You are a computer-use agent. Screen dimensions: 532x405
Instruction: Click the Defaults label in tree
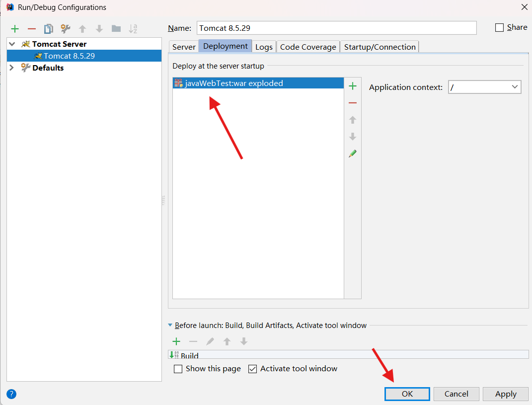click(48, 68)
